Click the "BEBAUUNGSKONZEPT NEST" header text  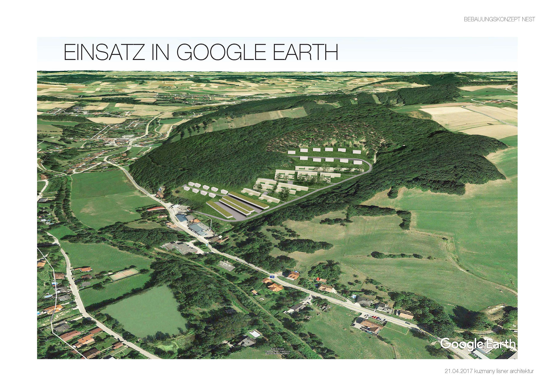point(499,19)
